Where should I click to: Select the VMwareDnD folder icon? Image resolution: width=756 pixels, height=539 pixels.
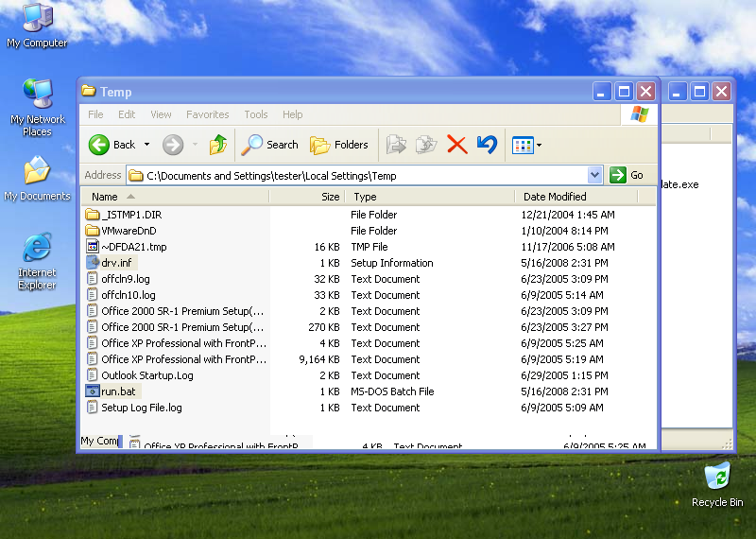(92, 230)
